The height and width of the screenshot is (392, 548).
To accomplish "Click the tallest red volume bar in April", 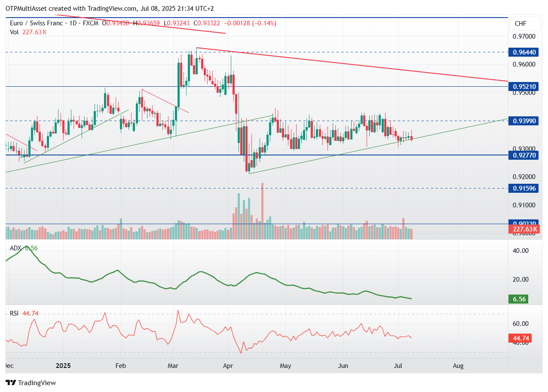I will [x=262, y=211].
